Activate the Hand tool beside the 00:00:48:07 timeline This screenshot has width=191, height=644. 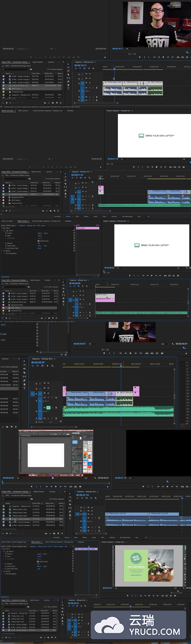24,384
